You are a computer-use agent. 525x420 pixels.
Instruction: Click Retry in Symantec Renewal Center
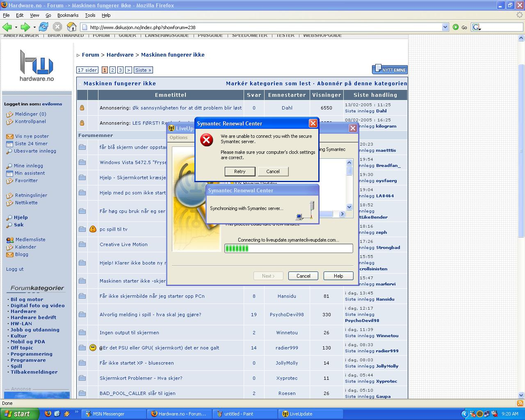tap(240, 171)
